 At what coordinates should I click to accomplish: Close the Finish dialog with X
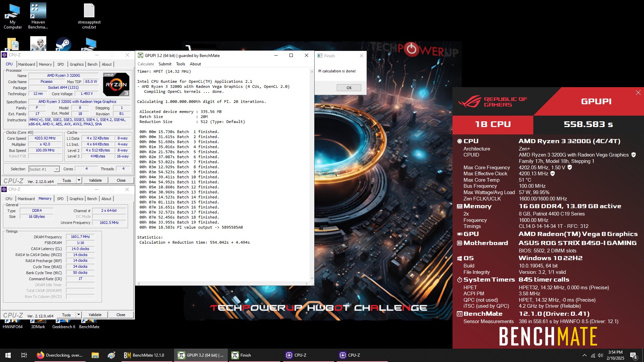(x=361, y=56)
